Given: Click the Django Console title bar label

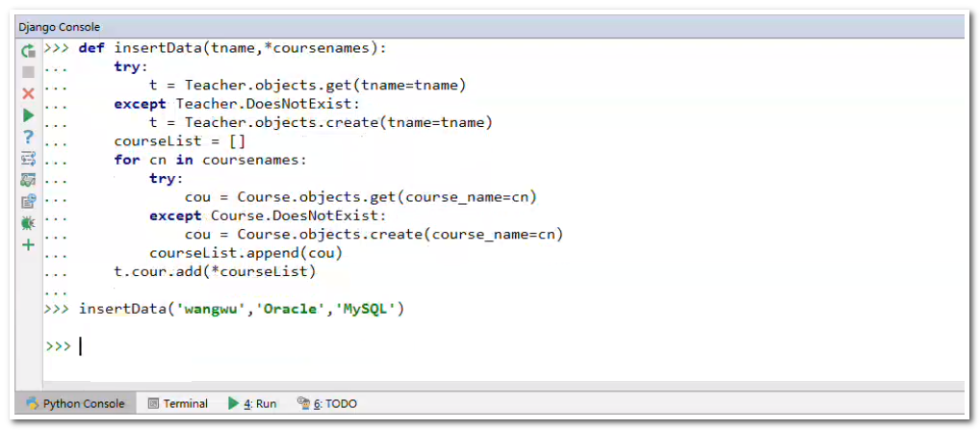Looking at the screenshot, I should coord(59,28).
